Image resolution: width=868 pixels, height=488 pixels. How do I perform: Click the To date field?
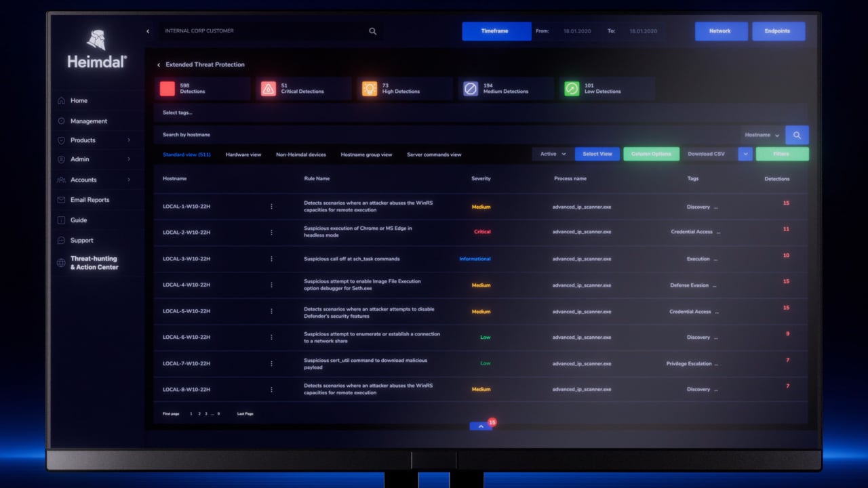644,31
